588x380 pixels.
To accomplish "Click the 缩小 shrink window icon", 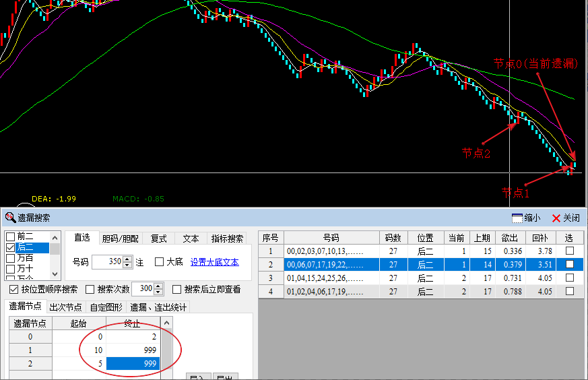I will pyautogui.click(x=517, y=218).
